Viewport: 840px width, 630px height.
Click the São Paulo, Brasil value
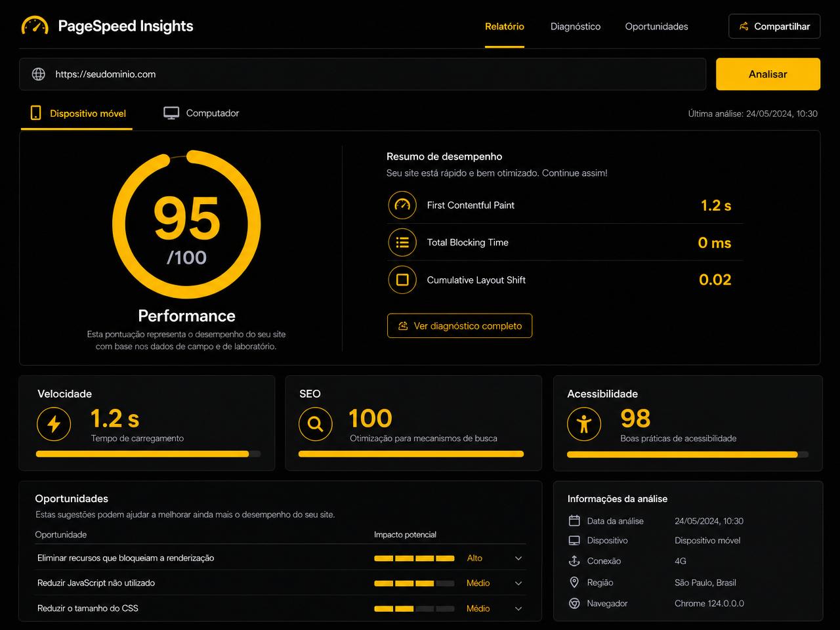click(x=705, y=583)
